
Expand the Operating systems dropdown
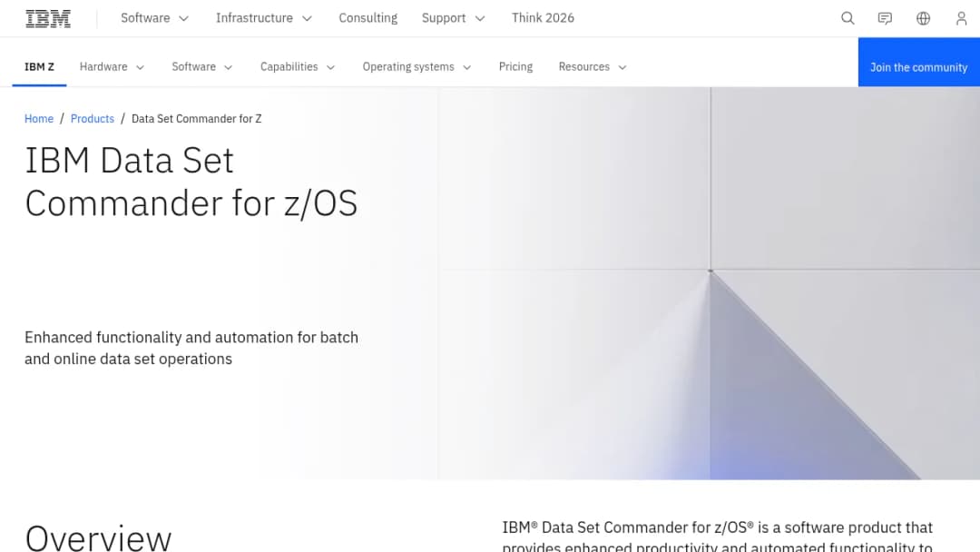416,67
